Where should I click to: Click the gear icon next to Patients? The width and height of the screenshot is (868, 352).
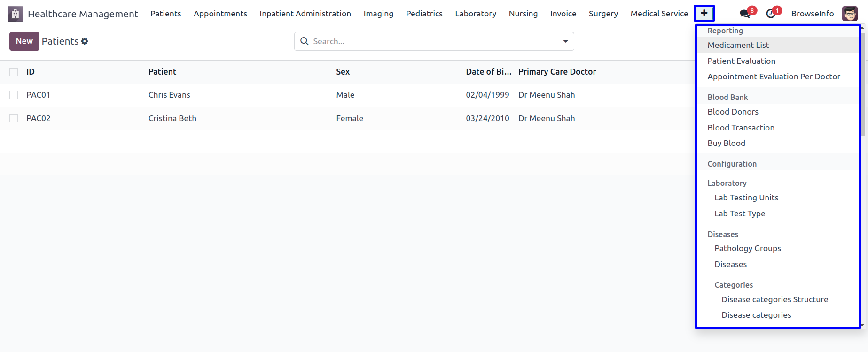pos(85,41)
